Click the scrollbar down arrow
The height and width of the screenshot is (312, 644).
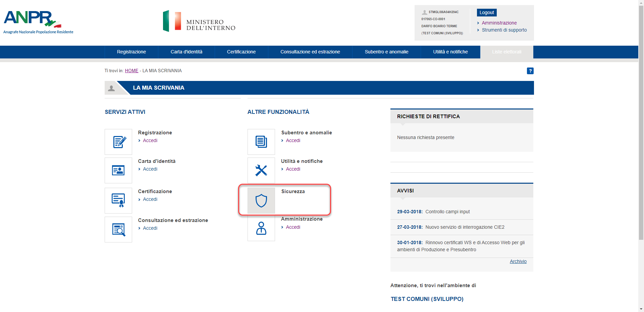tap(641, 309)
